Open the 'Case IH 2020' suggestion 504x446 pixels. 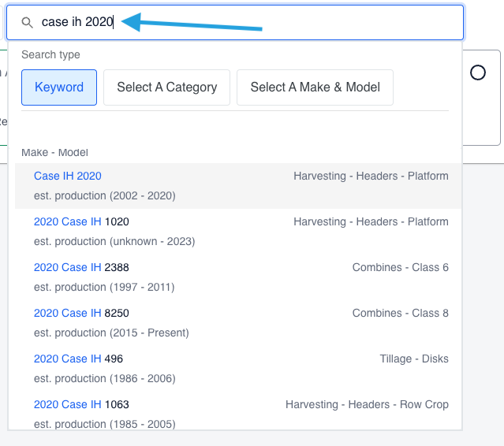pos(68,176)
